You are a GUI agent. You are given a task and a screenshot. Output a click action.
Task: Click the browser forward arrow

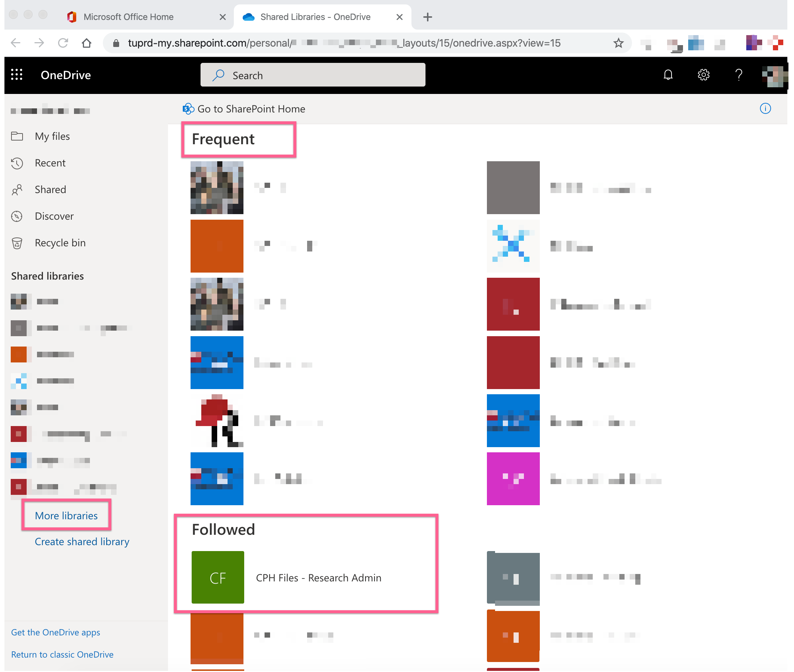pyautogui.click(x=39, y=43)
